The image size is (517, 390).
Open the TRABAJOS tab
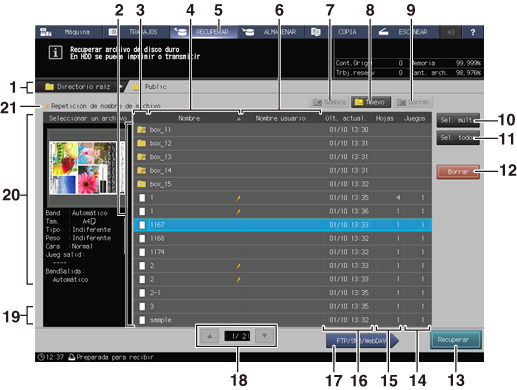pos(136,32)
